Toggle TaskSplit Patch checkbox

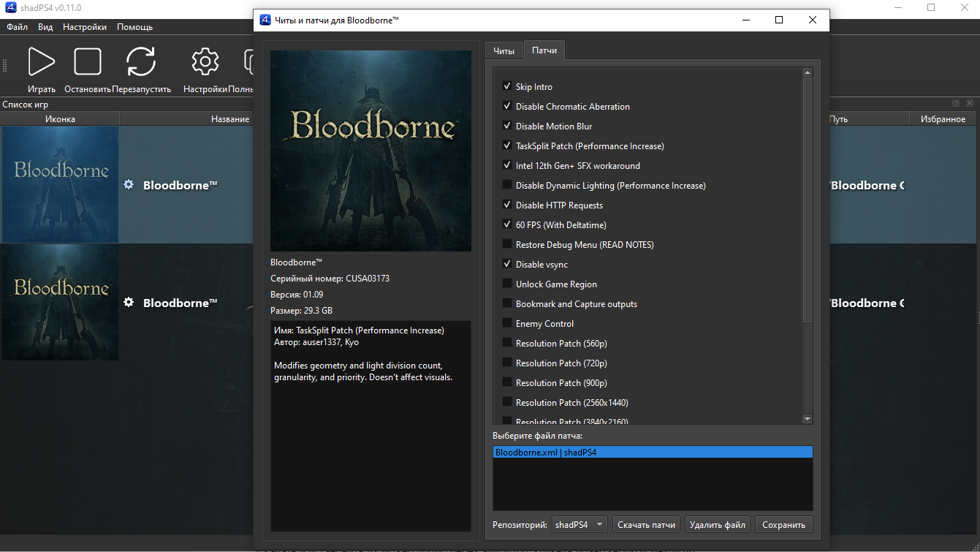point(507,145)
